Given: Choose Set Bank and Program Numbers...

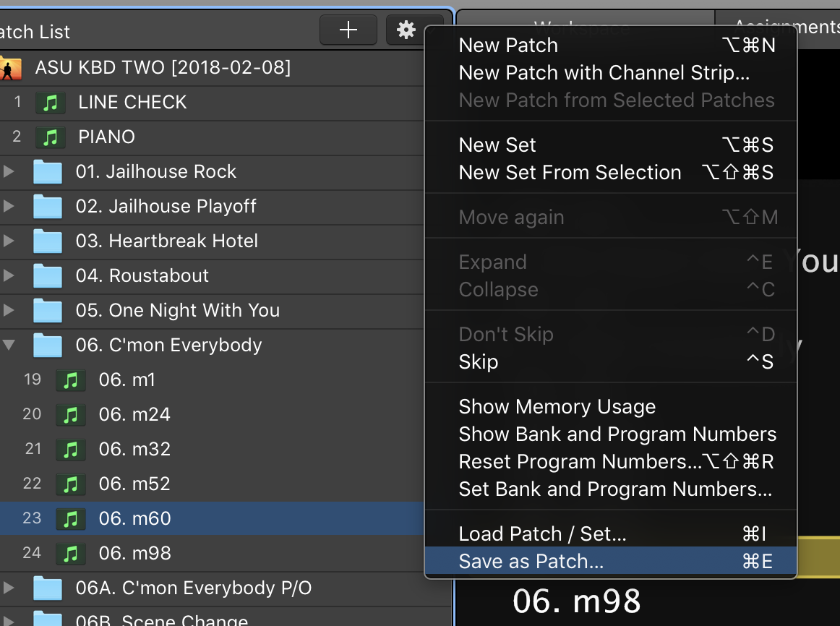Looking at the screenshot, I should [x=615, y=489].
